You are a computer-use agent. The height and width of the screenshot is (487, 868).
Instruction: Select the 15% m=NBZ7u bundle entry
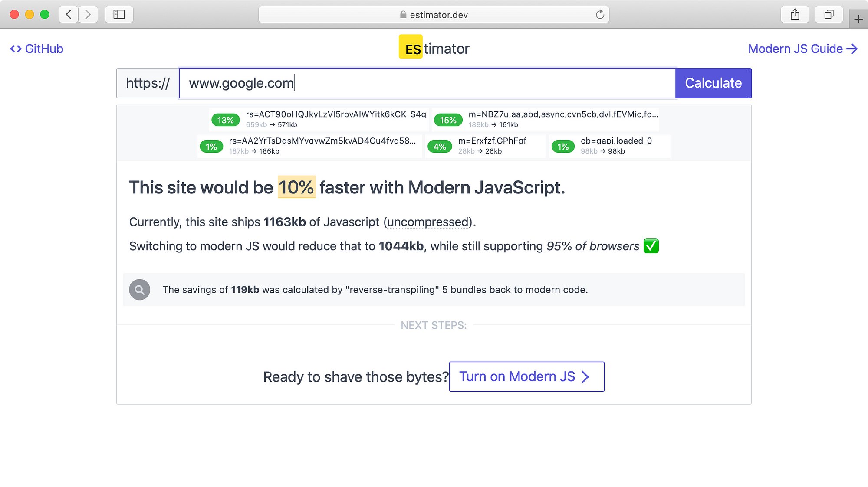coord(546,120)
